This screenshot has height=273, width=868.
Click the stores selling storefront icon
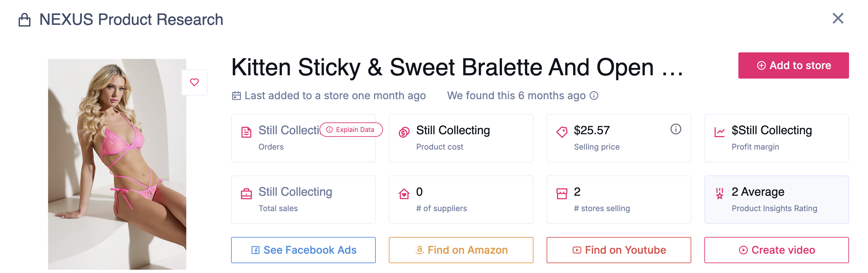562,194
